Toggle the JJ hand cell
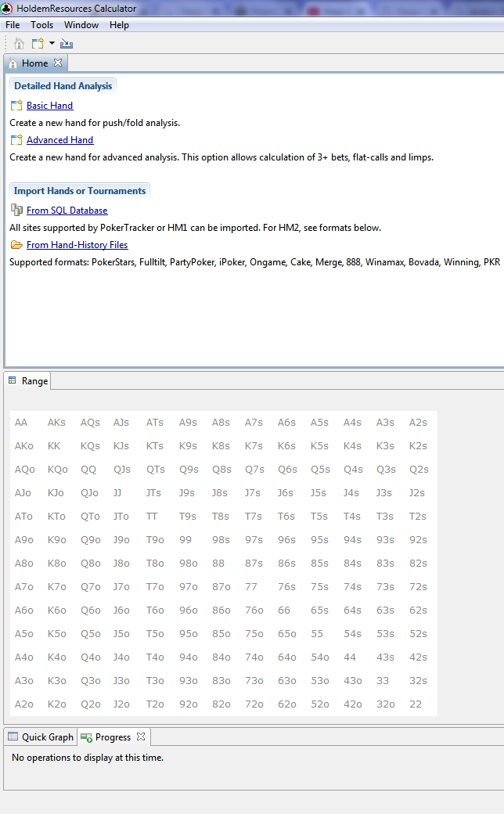This screenshot has width=504, height=814. click(x=117, y=492)
